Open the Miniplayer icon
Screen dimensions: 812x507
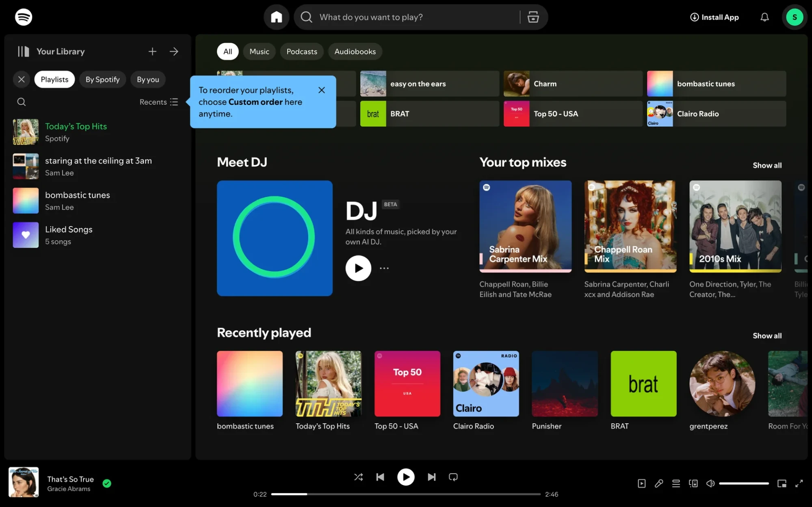click(782, 483)
